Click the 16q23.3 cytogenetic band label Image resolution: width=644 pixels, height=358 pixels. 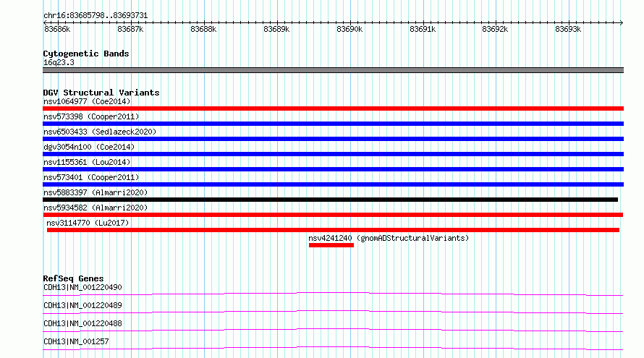coord(59,62)
